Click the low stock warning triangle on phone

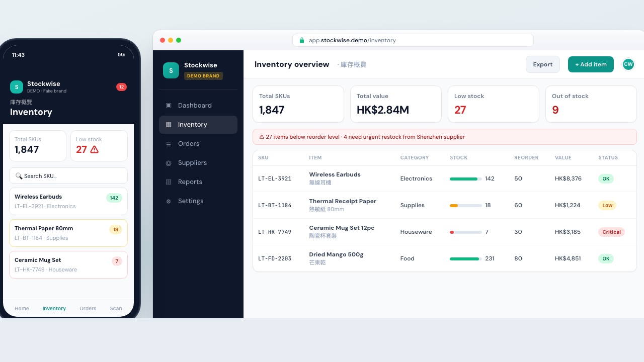(95, 149)
